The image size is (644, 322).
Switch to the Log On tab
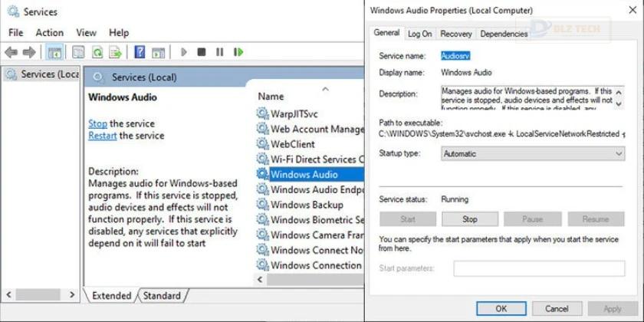click(x=420, y=34)
